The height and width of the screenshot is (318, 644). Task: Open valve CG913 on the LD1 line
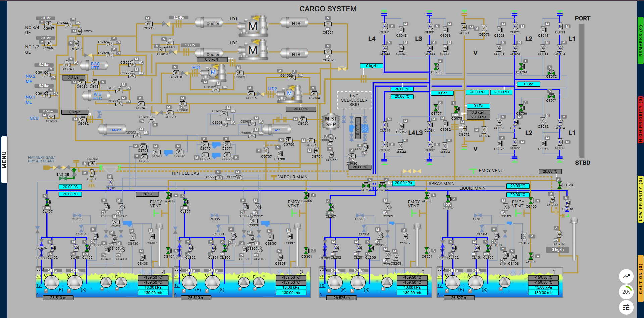pyautogui.click(x=148, y=24)
